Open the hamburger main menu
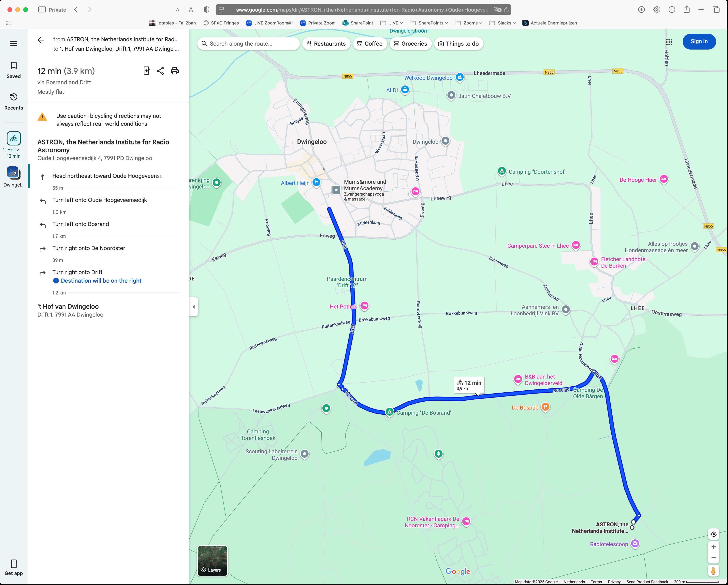The width and height of the screenshot is (728, 585). click(14, 43)
